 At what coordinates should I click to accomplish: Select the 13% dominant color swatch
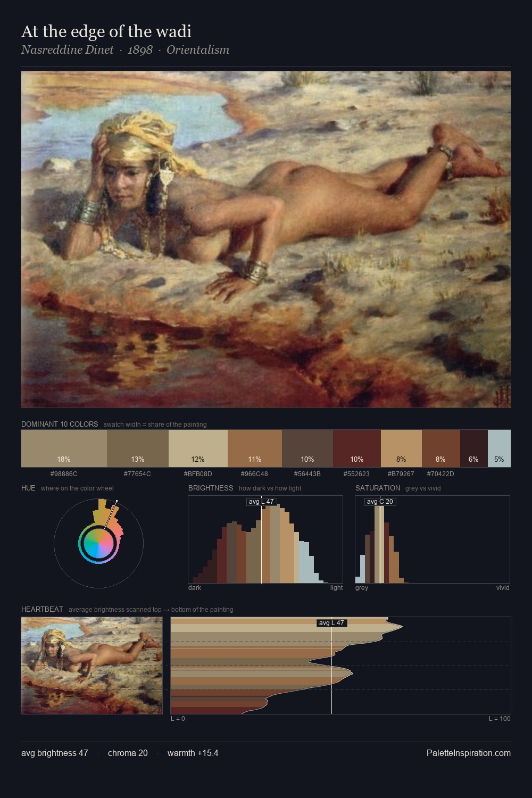pyautogui.click(x=138, y=448)
